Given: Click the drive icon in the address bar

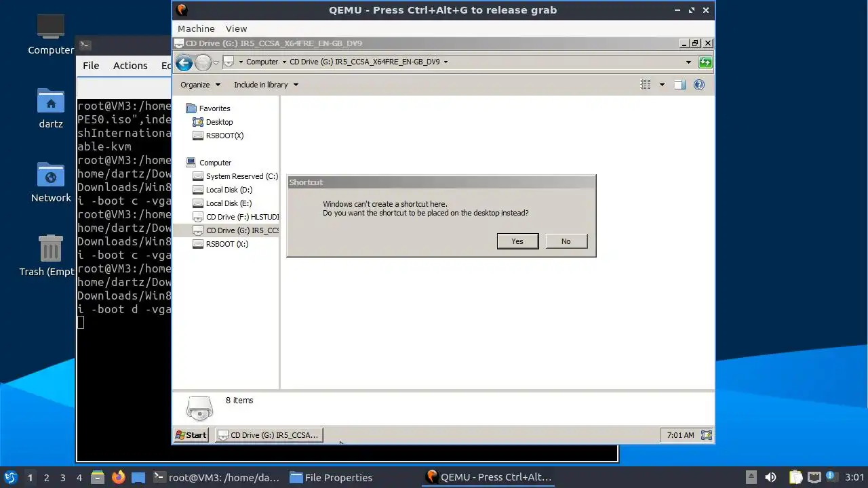Looking at the screenshot, I should [x=229, y=62].
